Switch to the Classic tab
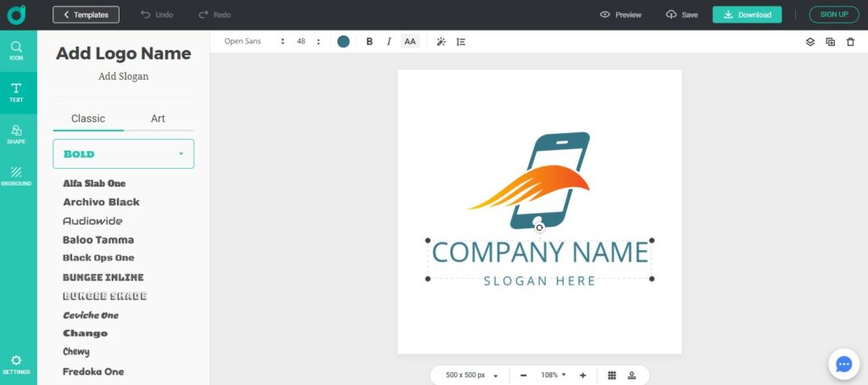Screen dimensions: 868x385 point(88,119)
